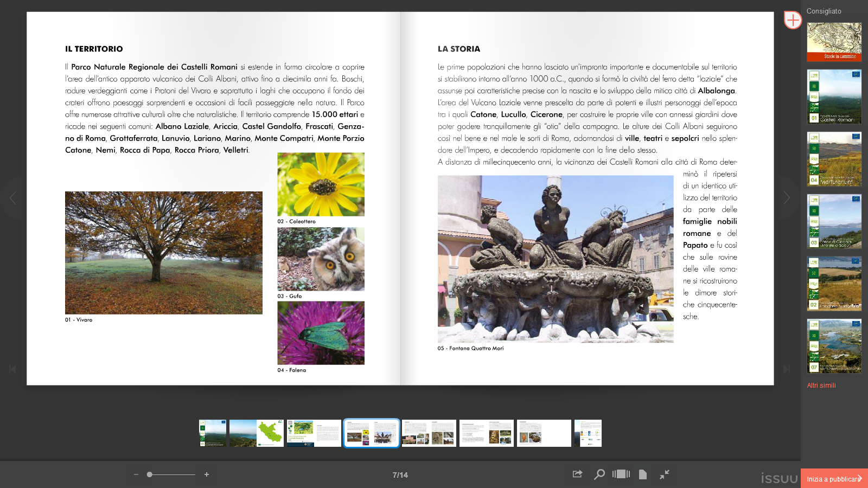Image resolution: width=868 pixels, height=488 pixels.
Task: Jump to the last page
Action: [787, 369]
